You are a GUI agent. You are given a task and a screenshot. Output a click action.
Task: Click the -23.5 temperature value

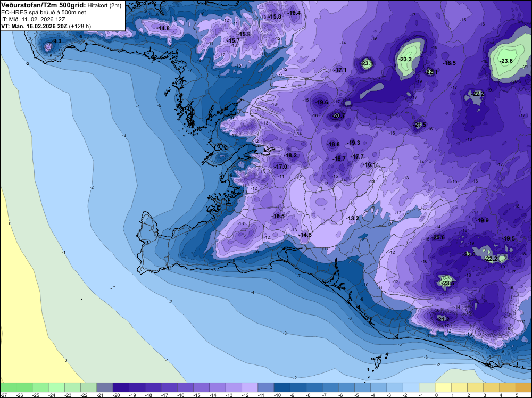coord(448,283)
